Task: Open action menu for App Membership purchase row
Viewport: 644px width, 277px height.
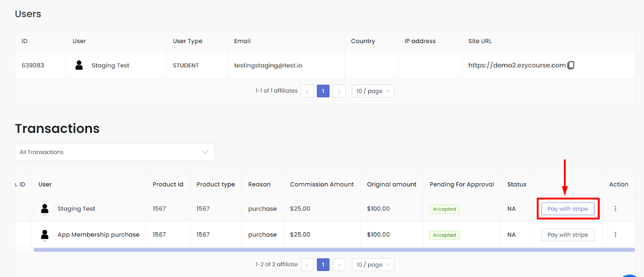Action: (x=615, y=235)
